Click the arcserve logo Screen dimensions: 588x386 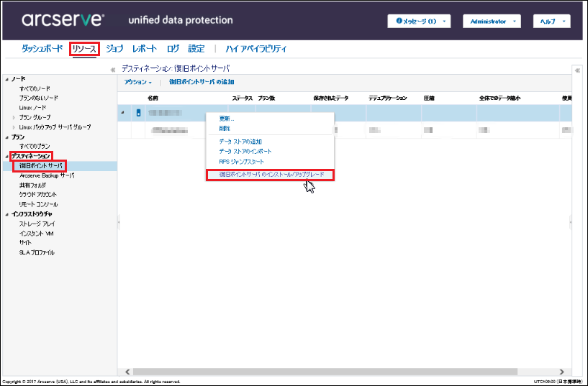click(63, 19)
